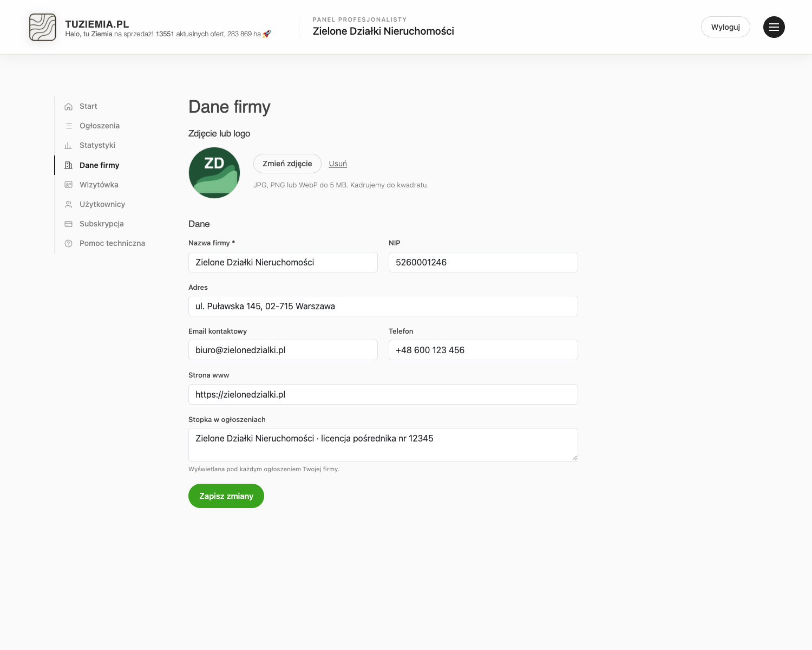Click into the Strona www field
The height and width of the screenshot is (650, 812).
click(383, 394)
